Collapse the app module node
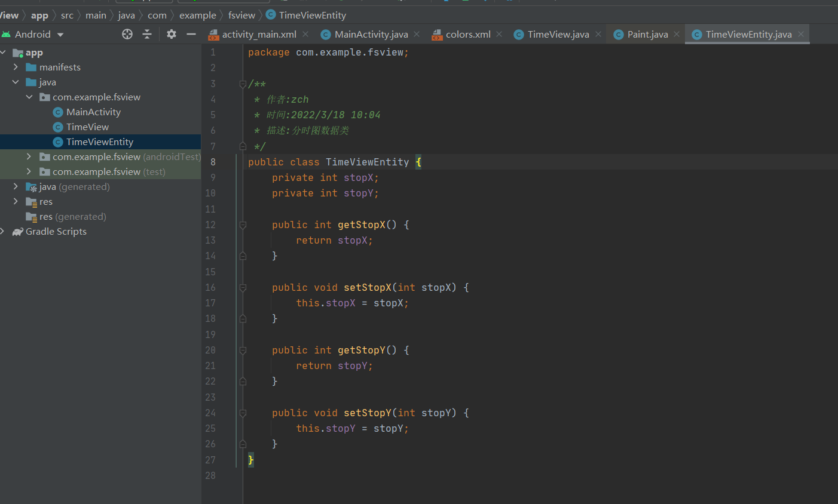 coord(3,53)
